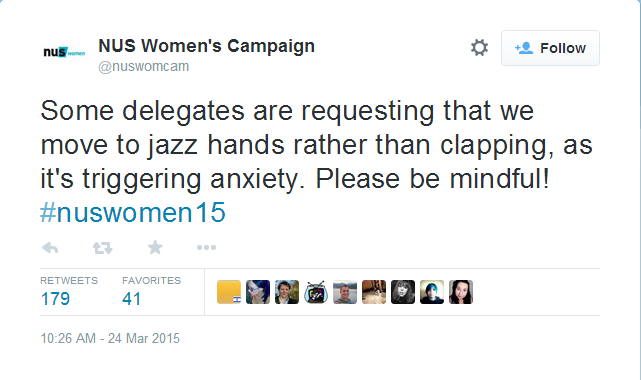View the 179 retweets count
The height and width of the screenshot is (380, 641).
click(55, 299)
